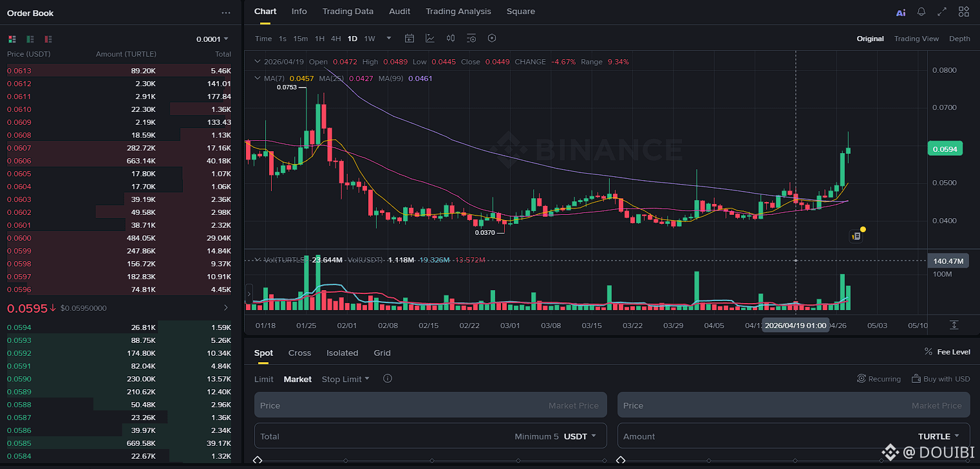This screenshot has width=980, height=469.
Task: Switch to the Chart tab
Action: click(x=265, y=12)
